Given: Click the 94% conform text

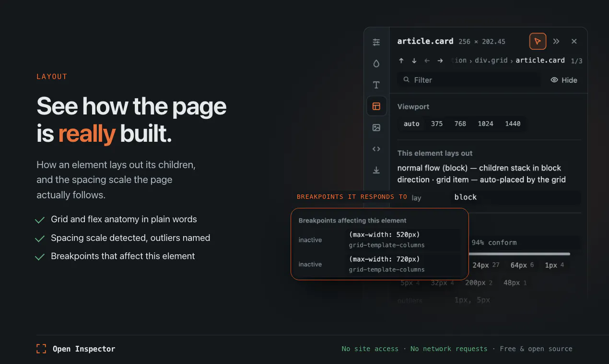Looking at the screenshot, I should tap(494, 242).
